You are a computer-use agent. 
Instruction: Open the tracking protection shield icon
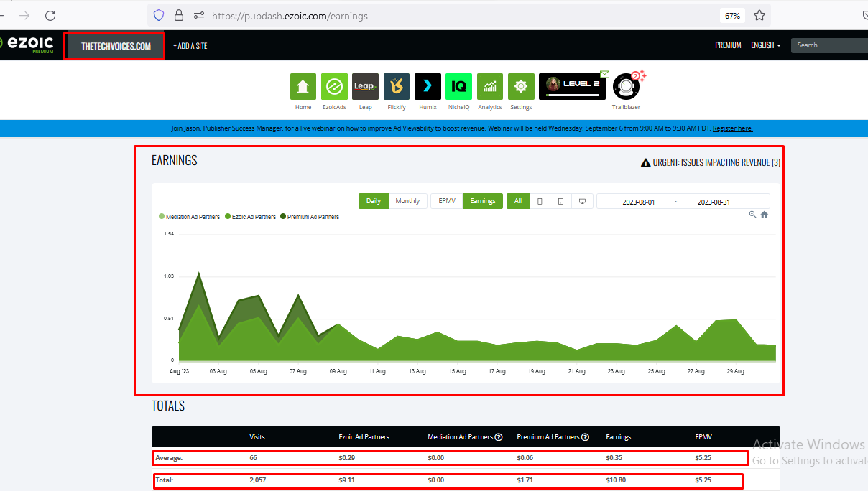pos(160,15)
